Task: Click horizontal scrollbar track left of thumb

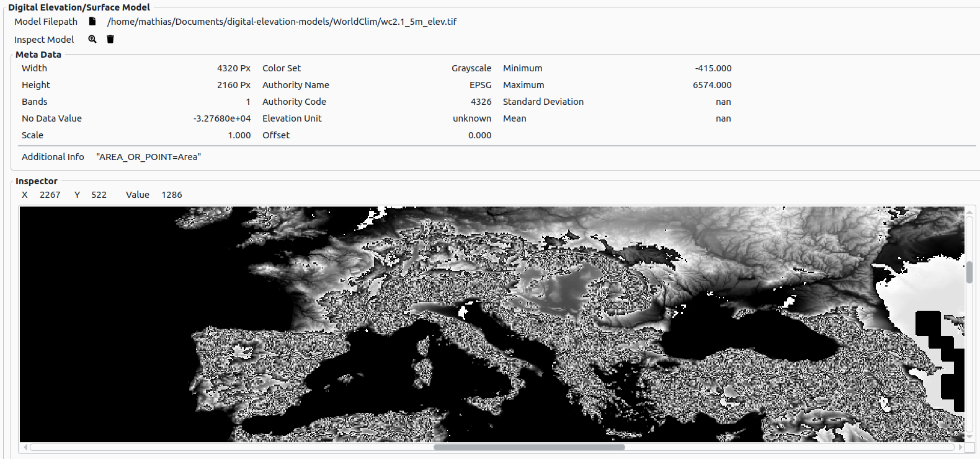Action: click(229, 447)
